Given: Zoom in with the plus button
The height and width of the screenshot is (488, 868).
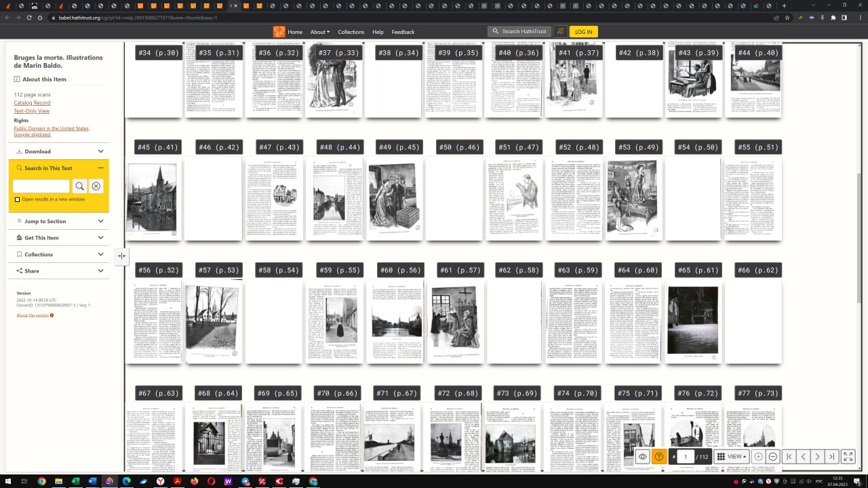Looking at the screenshot, I should pos(758,457).
